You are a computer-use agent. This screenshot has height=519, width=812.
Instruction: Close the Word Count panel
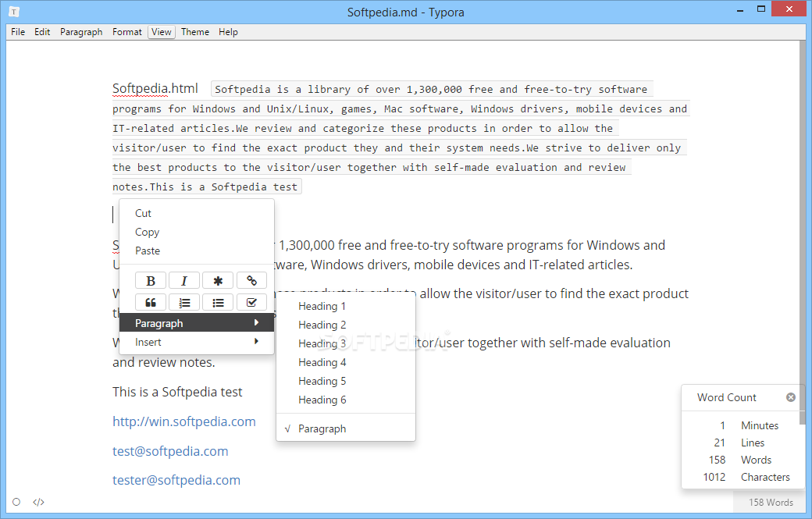coord(791,397)
